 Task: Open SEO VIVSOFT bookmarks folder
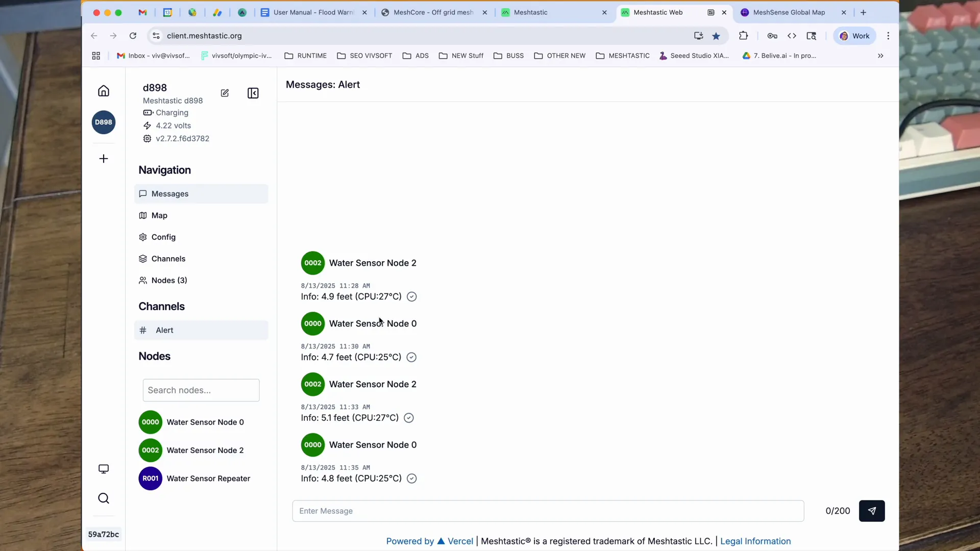[364, 56]
